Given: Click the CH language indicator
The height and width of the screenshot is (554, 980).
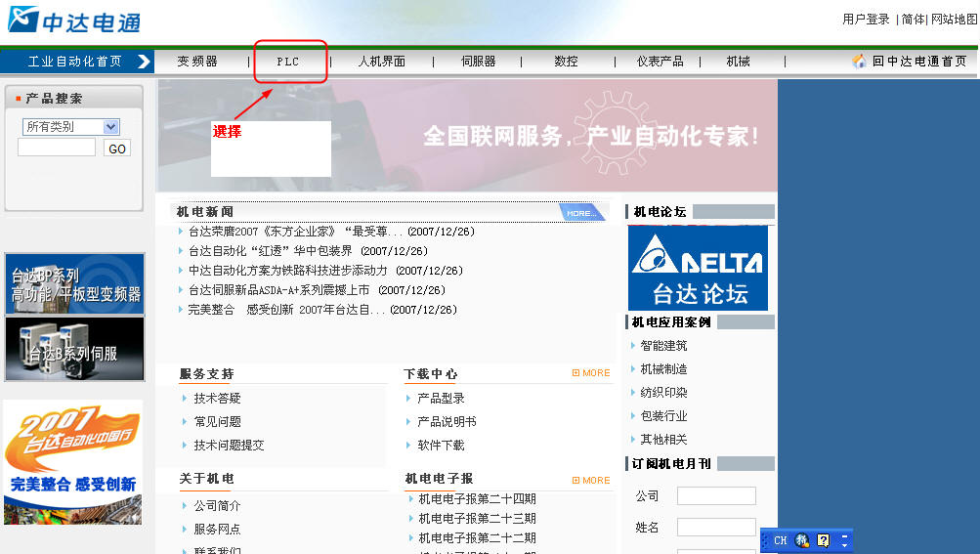Looking at the screenshot, I should 780,540.
